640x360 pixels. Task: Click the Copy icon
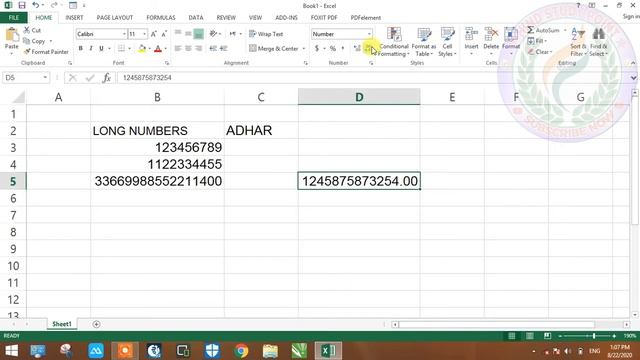(x=27, y=41)
